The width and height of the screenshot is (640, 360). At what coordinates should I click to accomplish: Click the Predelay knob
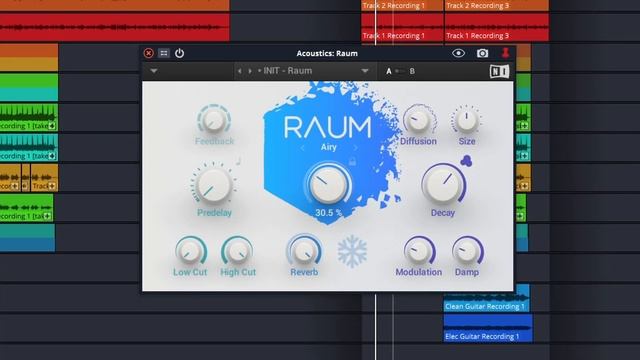click(x=213, y=184)
